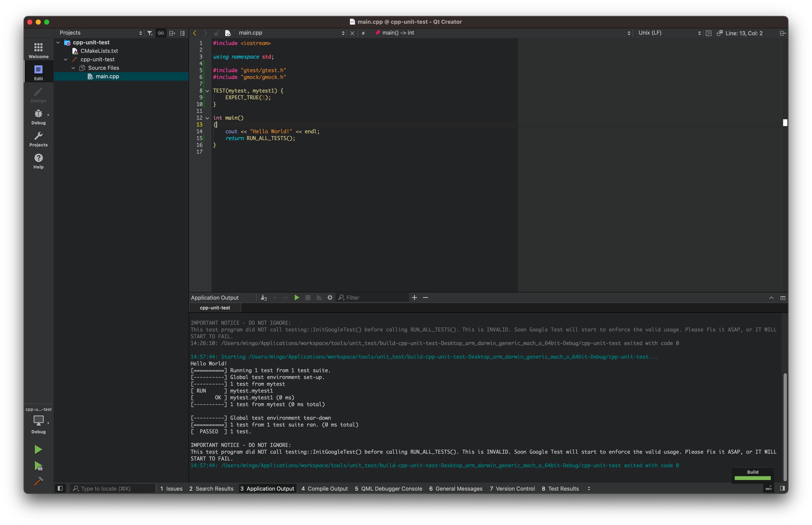The width and height of the screenshot is (812, 525).
Task: Close the main.cpp document
Action: tap(352, 33)
